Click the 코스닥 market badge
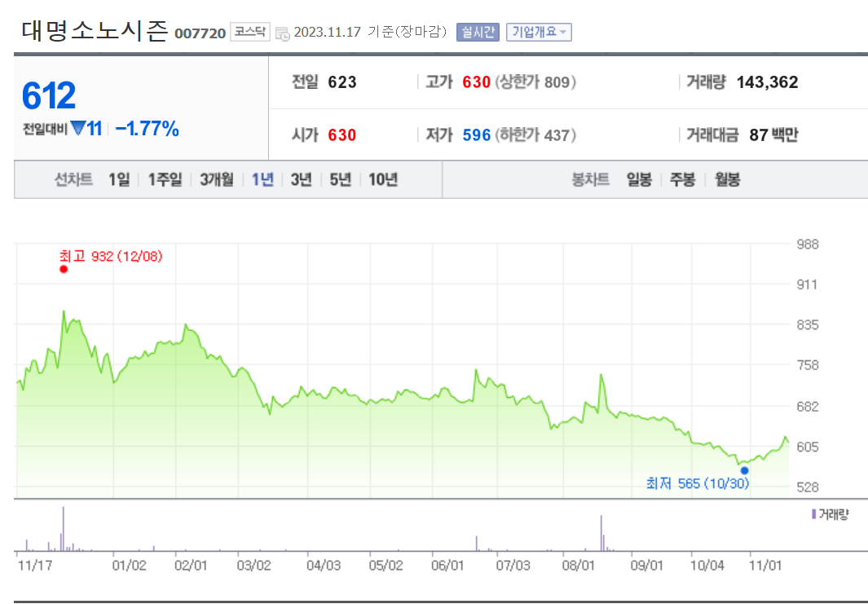The image size is (868, 604). (249, 32)
